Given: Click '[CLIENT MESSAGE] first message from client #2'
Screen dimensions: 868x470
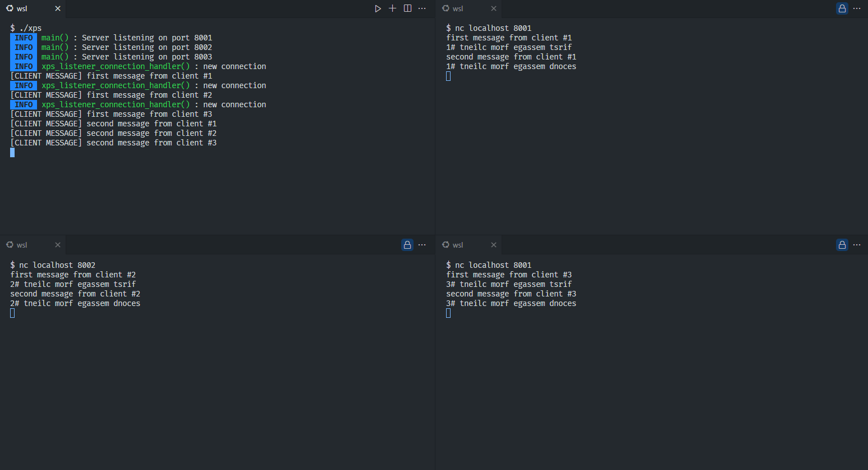Looking at the screenshot, I should pos(111,95).
